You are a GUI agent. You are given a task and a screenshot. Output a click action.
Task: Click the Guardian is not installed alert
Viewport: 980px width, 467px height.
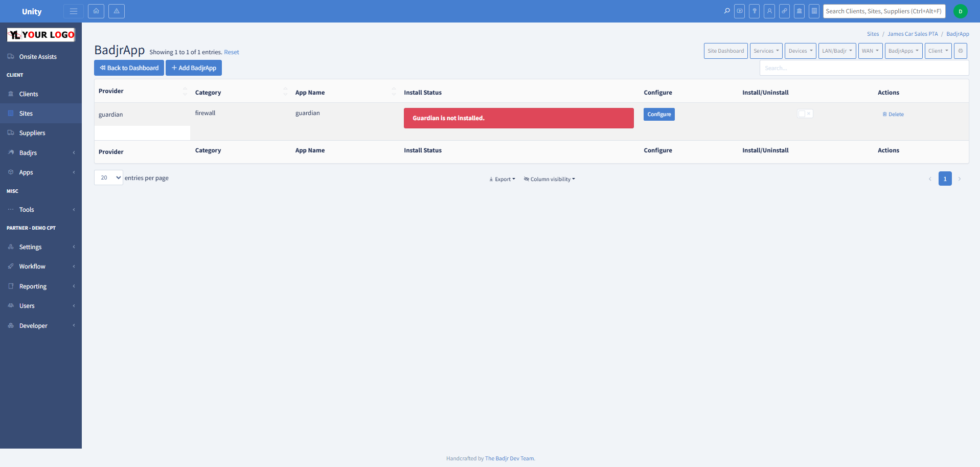[519, 118]
